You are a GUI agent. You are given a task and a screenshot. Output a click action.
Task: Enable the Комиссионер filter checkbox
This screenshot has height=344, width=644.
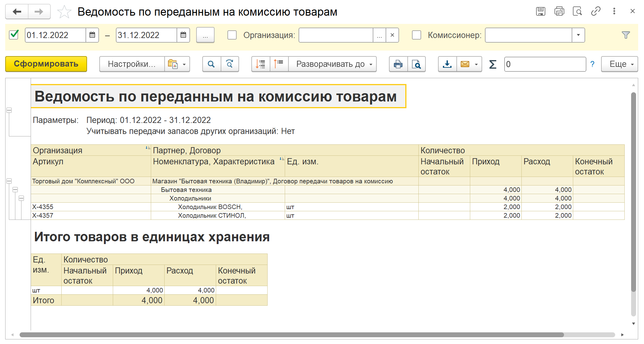416,35
